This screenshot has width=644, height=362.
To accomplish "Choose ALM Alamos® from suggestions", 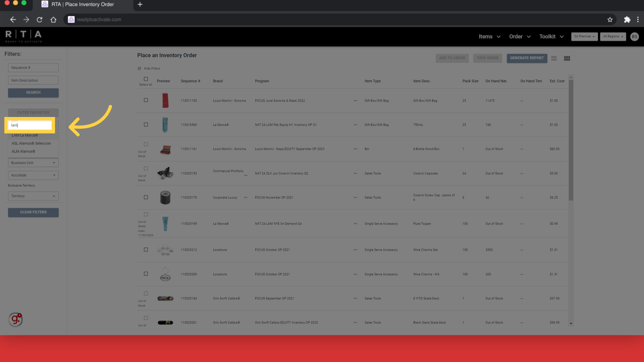I will (x=33, y=152).
